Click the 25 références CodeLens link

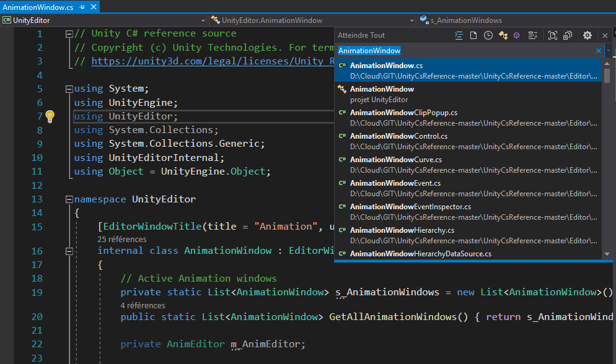coord(122,240)
